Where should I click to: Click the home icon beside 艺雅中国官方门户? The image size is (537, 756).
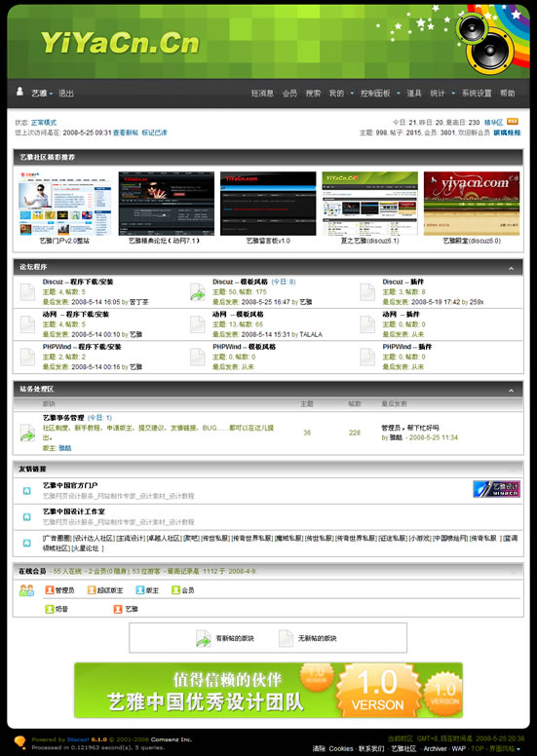point(27,491)
